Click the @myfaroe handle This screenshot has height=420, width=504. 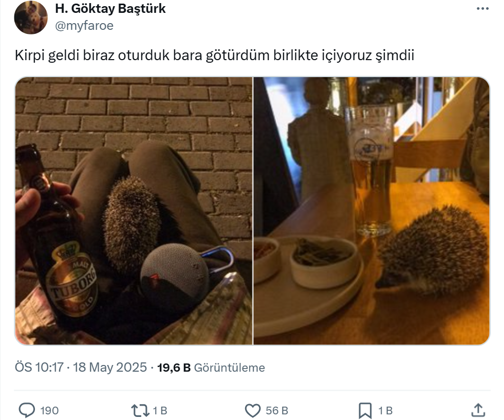pos(84,26)
